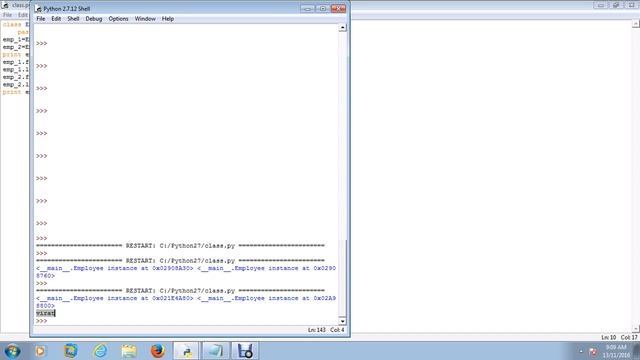Open Edit menu of class.py editor window
The image size is (640, 360).
point(23,15)
